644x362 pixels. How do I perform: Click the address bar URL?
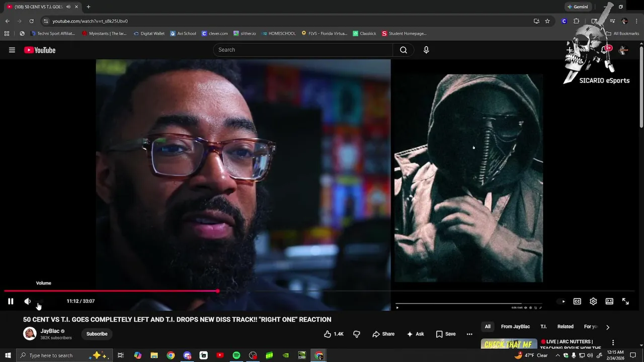[90, 21]
